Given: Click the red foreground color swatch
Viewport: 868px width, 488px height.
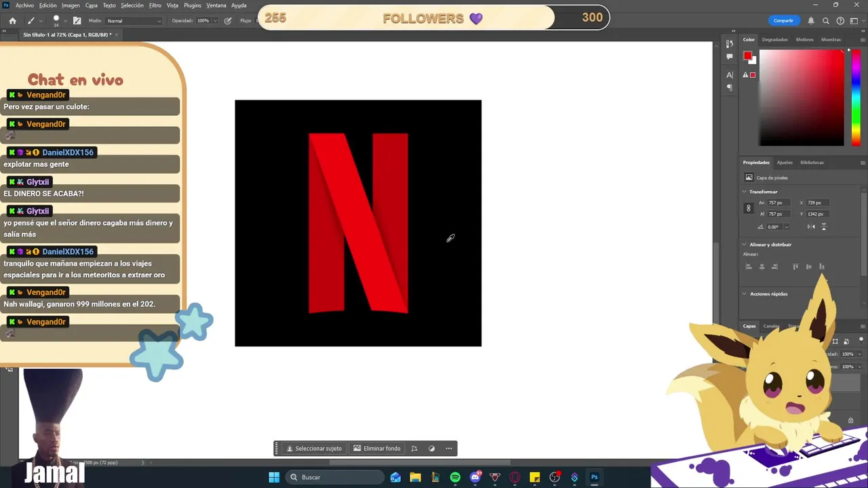Looking at the screenshot, I should coord(747,56).
